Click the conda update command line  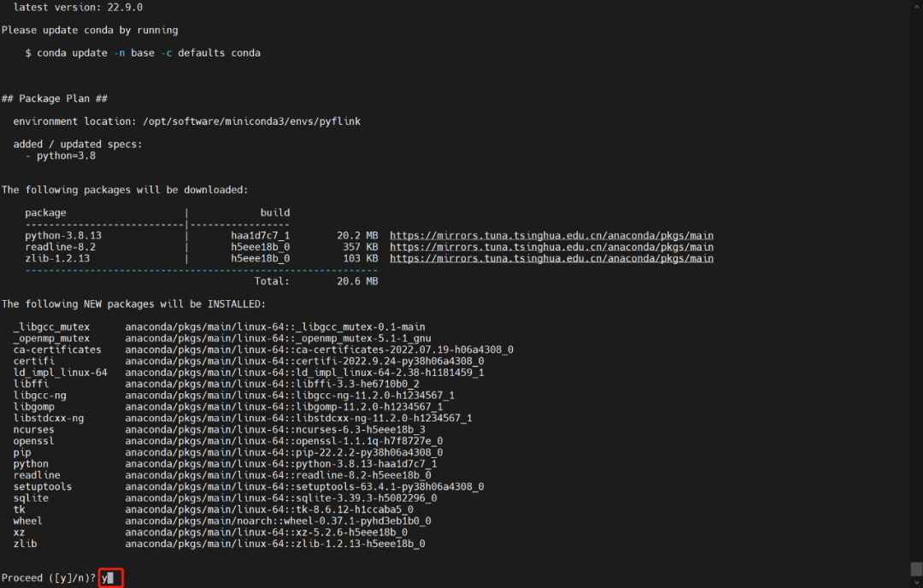click(x=143, y=53)
